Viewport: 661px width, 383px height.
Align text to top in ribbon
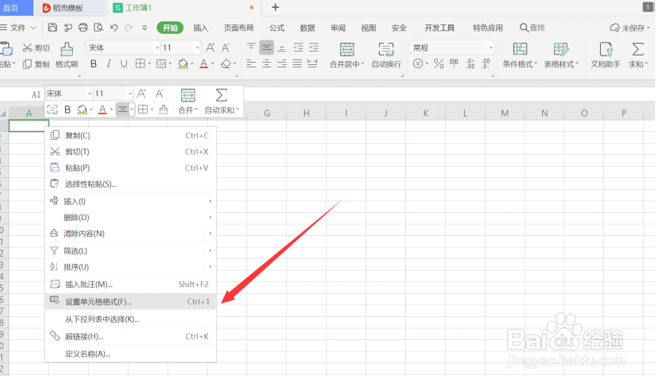click(x=251, y=47)
